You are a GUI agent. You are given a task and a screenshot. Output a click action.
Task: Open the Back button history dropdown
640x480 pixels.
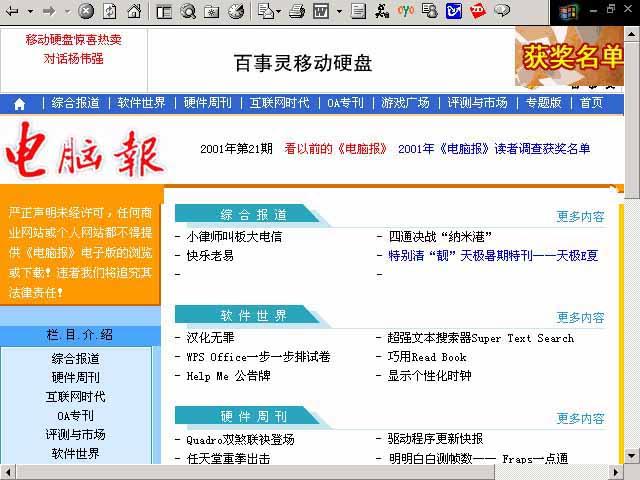[x=30, y=11]
